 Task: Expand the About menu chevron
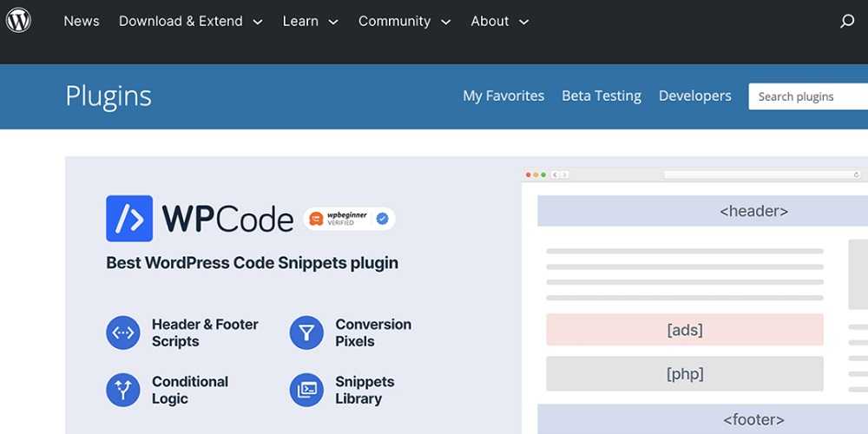click(523, 23)
